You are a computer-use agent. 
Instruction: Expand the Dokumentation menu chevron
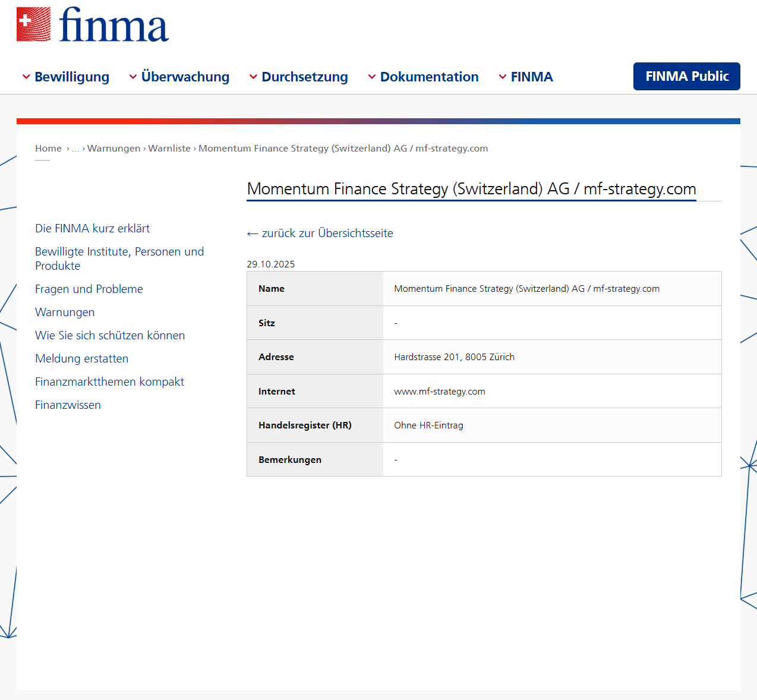(x=372, y=77)
